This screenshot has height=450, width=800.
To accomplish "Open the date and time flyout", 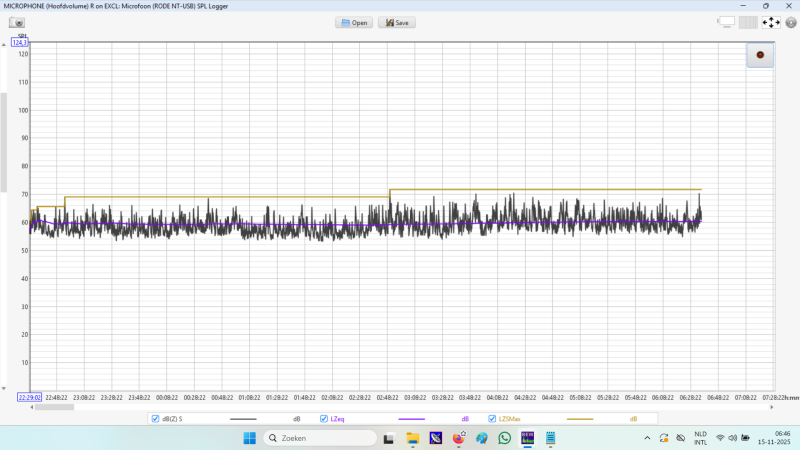I will point(775,438).
